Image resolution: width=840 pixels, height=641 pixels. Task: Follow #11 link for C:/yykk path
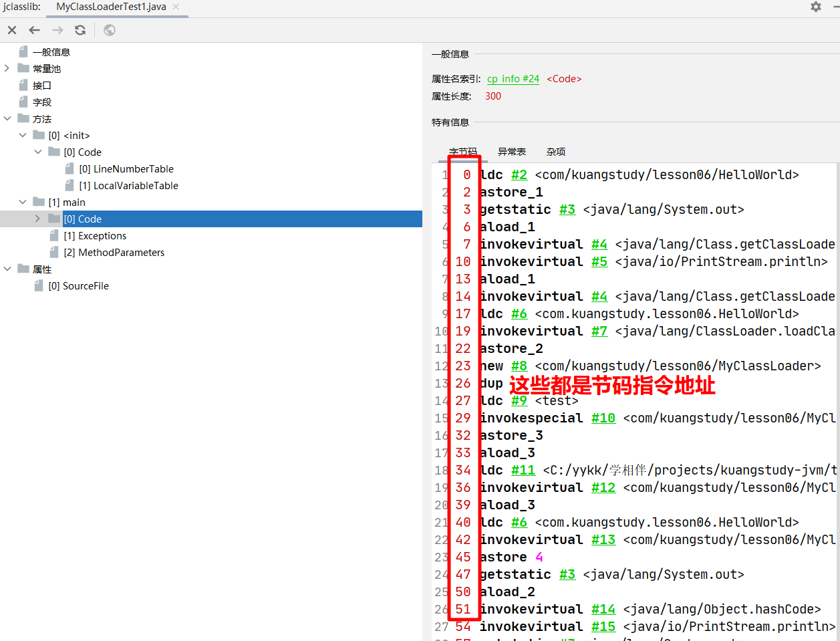523,470
